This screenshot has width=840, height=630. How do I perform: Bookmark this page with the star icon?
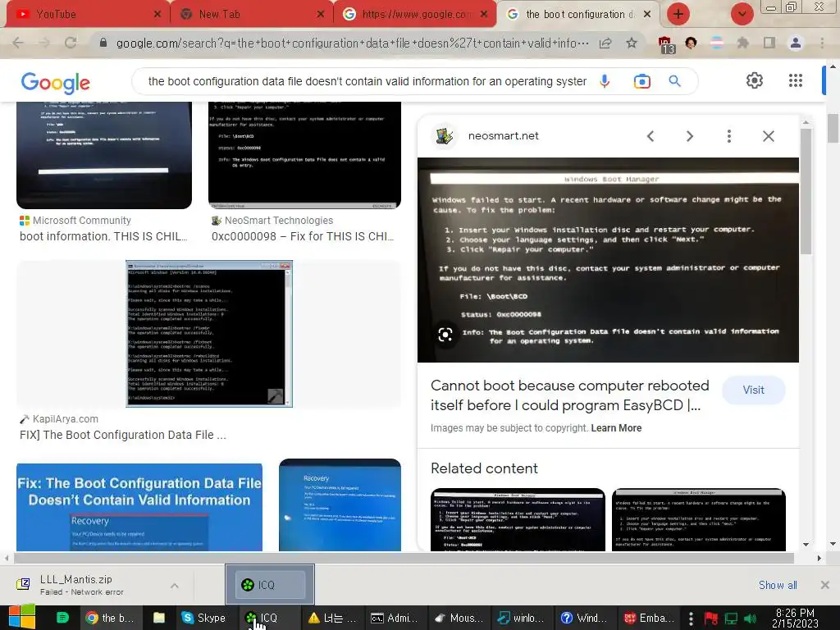pyautogui.click(x=632, y=43)
